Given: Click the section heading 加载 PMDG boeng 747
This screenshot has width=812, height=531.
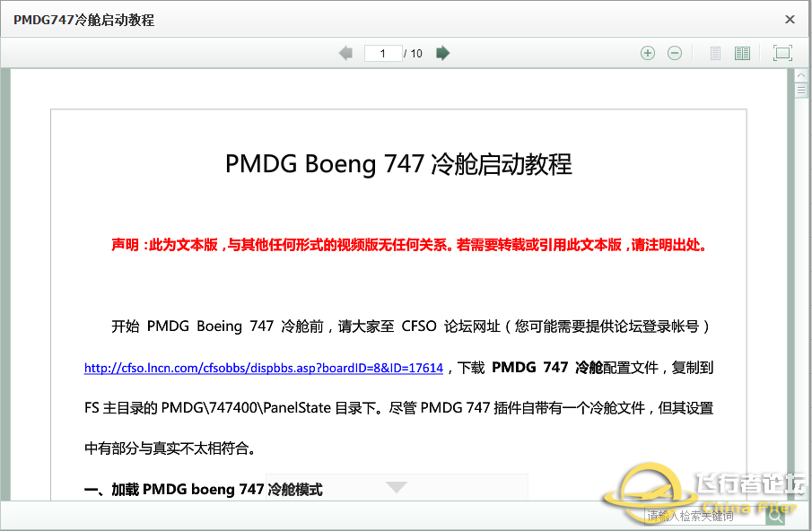Looking at the screenshot, I should [x=203, y=489].
